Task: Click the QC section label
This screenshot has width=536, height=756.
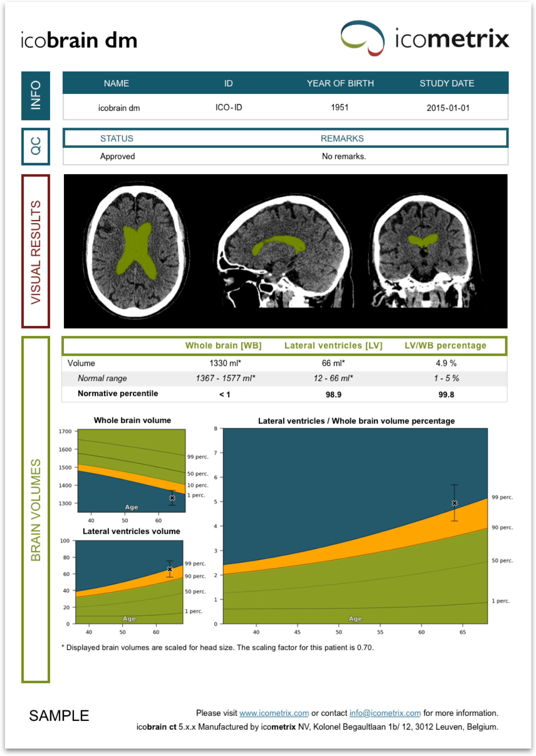Action: click(36, 146)
